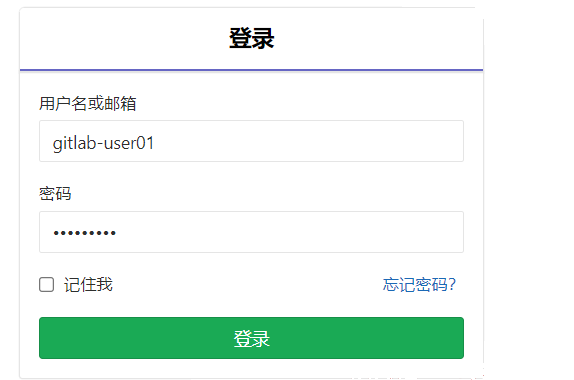Select the empty square box beside 记住我
The image size is (574, 380).
[x=46, y=284]
